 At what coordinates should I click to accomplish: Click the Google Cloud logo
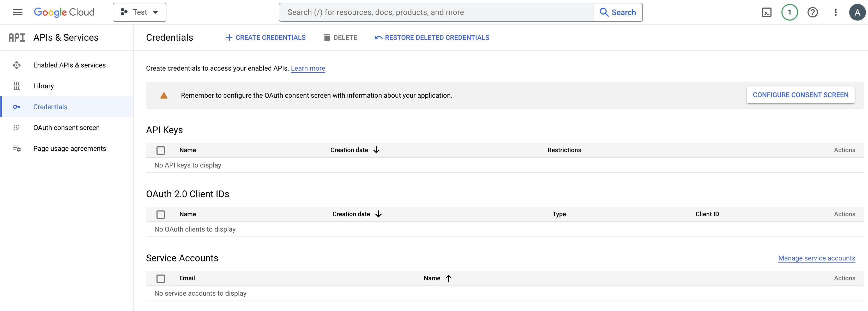64,13
